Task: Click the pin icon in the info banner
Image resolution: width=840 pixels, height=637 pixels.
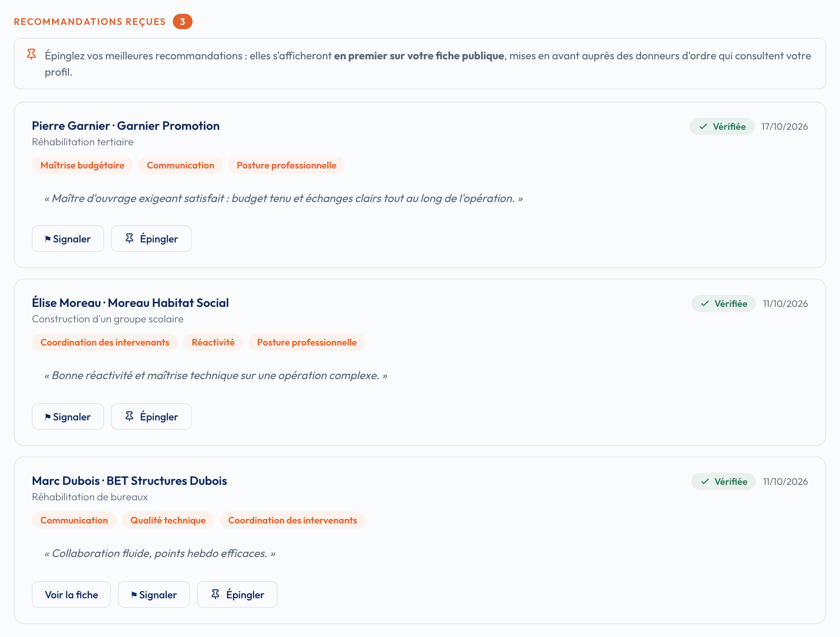Action: click(31, 55)
